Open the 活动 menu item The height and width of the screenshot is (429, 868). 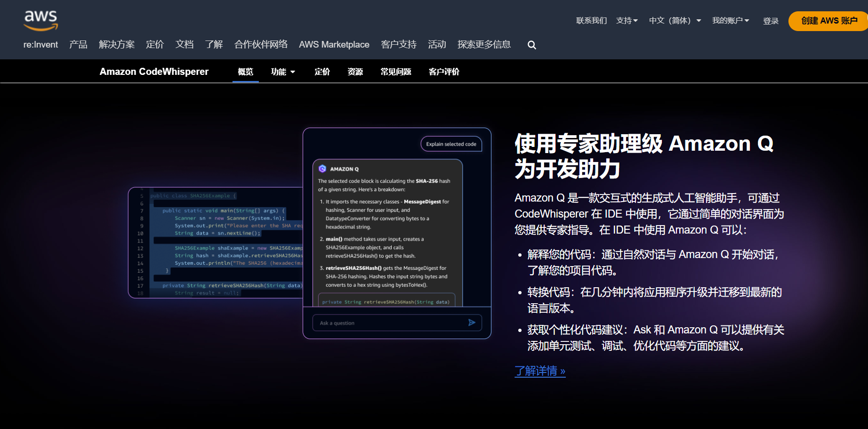point(437,45)
